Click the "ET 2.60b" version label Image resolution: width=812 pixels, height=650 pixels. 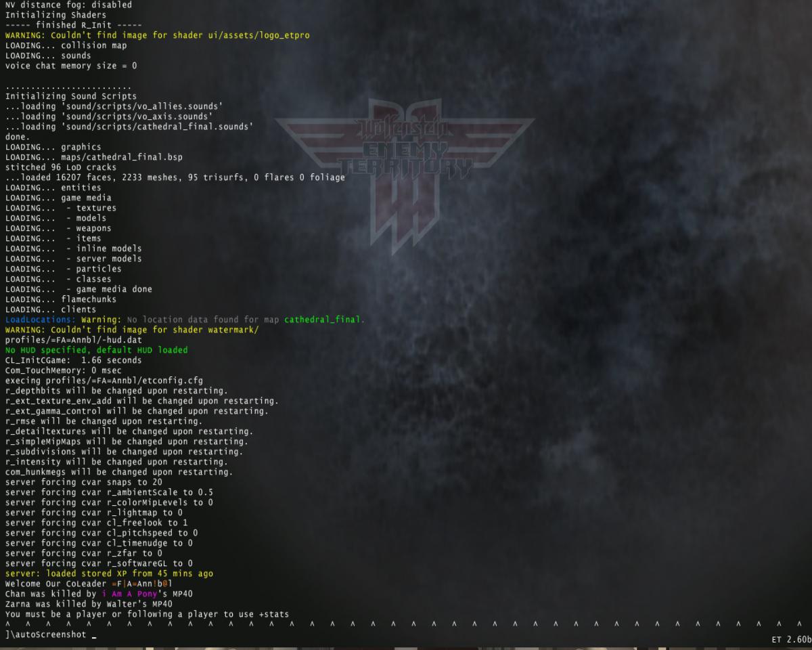point(790,639)
